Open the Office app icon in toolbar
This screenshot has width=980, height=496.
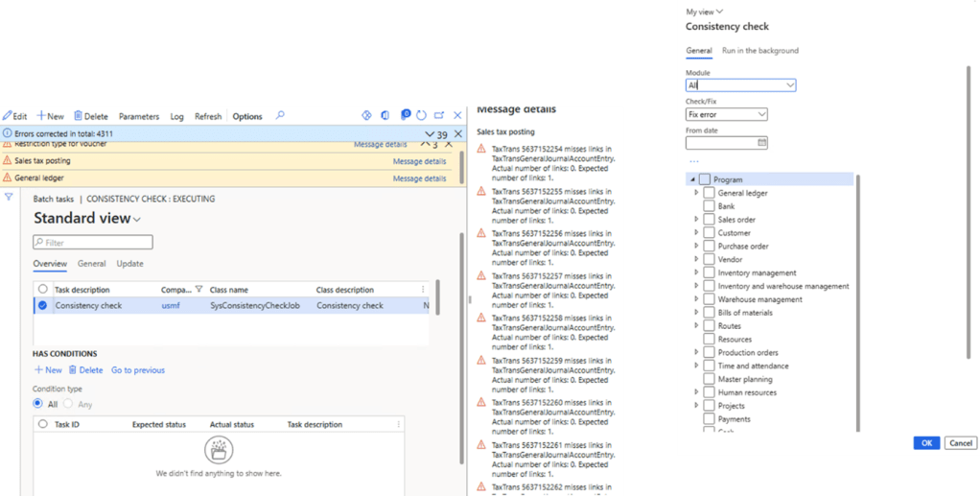point(385,116)
